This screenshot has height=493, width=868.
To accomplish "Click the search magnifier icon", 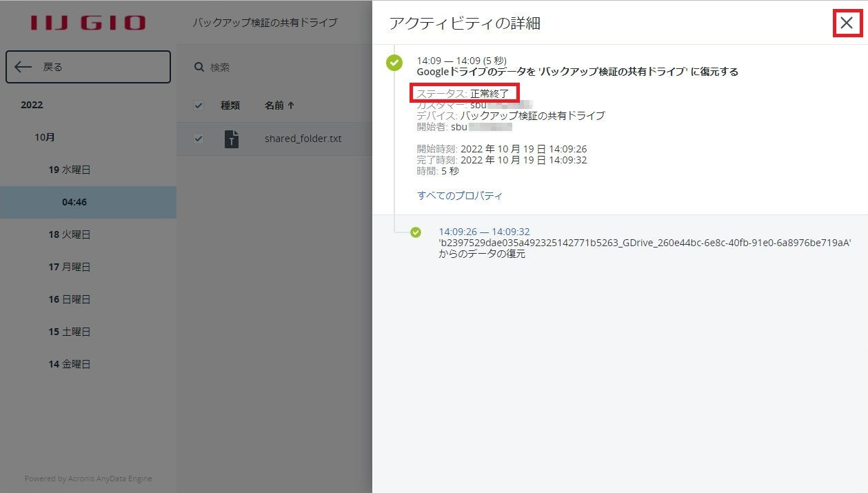I will coord(199,67).
